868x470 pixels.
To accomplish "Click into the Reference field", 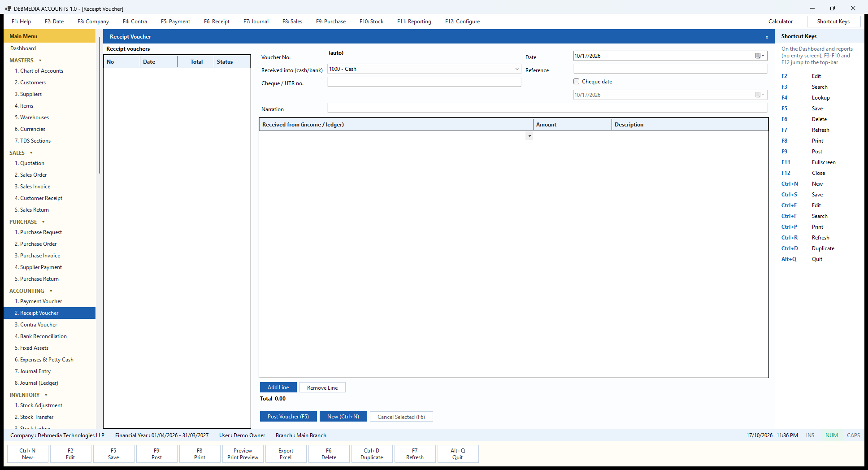I will click(670, 69).
